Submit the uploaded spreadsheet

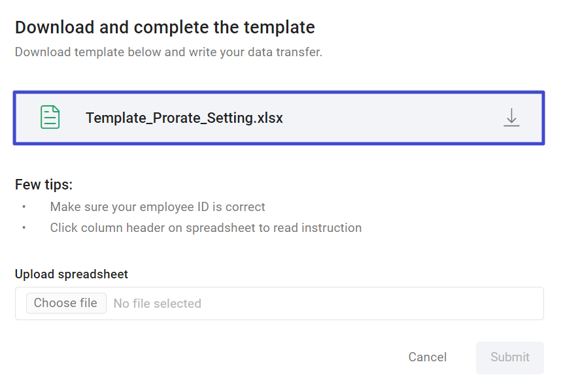(509, 357)
